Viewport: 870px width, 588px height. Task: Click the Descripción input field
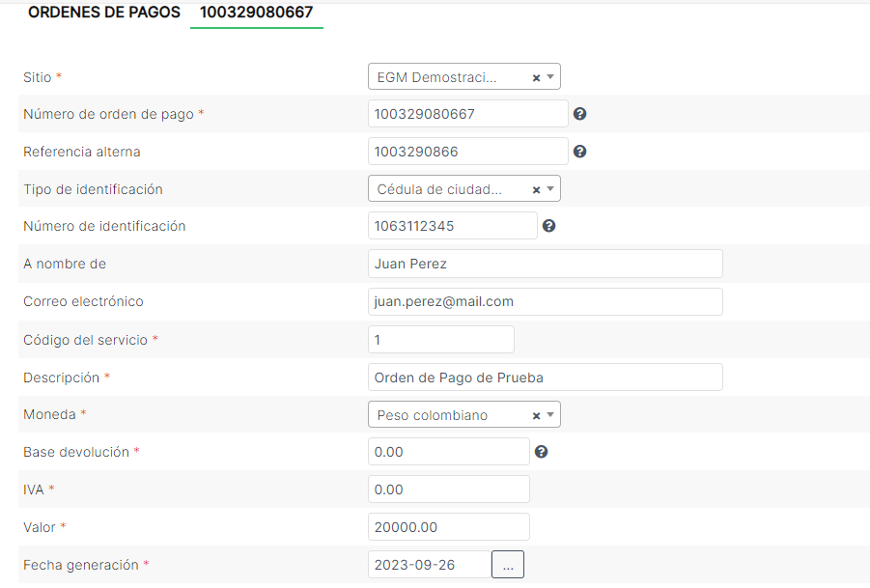tap(545, 378)
